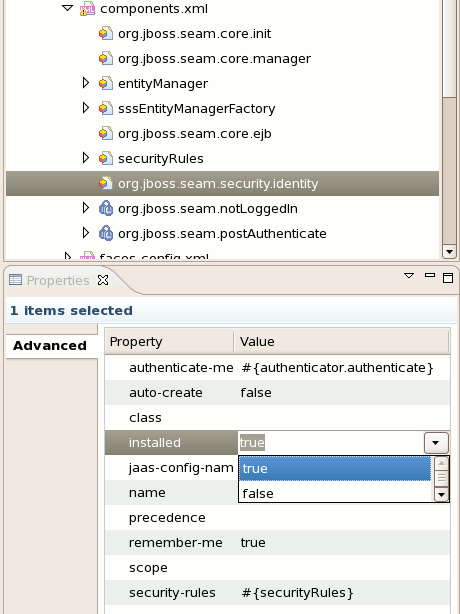Expand the org.jboss.seam.notLoggedIn node
The height and width of the screenshot is (614, 460).
[86, 208]
